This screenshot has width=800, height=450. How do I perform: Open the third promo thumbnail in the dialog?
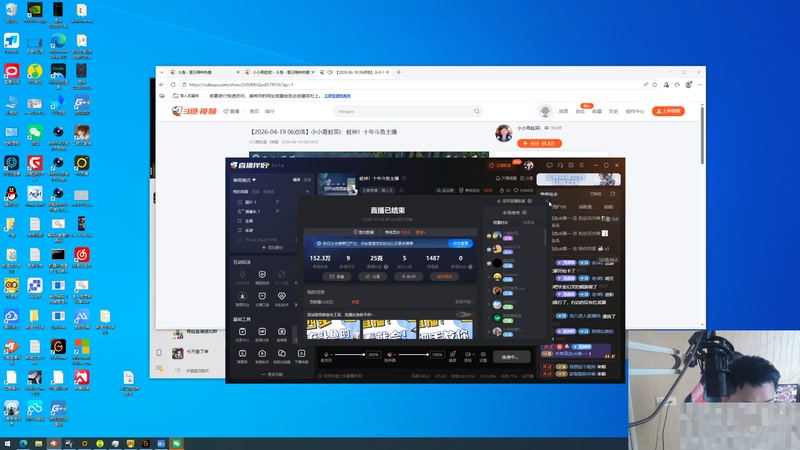[445, 330]
